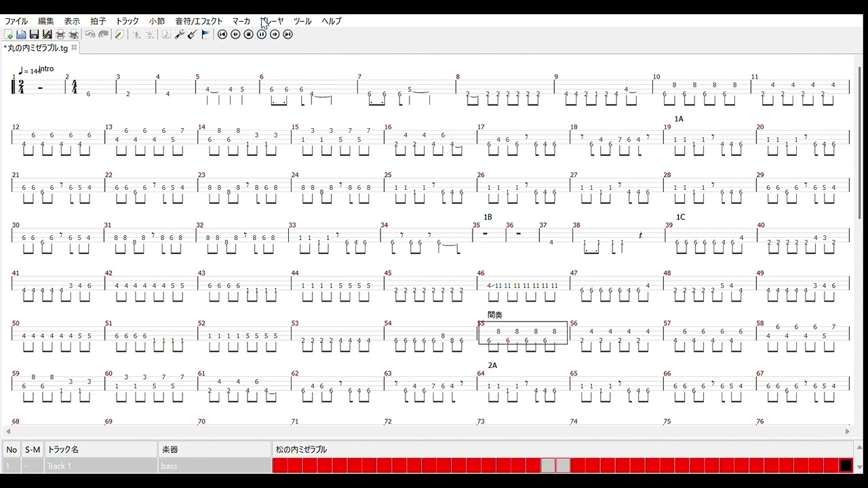The width and height of the screenshot is (868, 488).
Task: Open settings with the wrench icon
Action: click(179, 35)
